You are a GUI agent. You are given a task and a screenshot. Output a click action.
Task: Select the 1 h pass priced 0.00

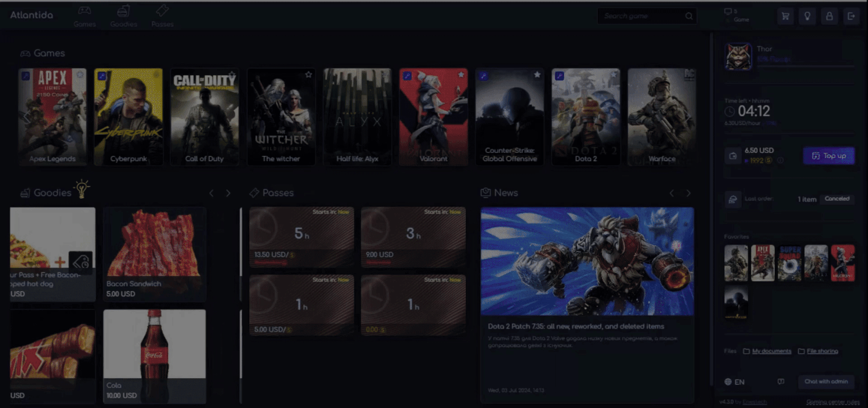pos(414,305)
